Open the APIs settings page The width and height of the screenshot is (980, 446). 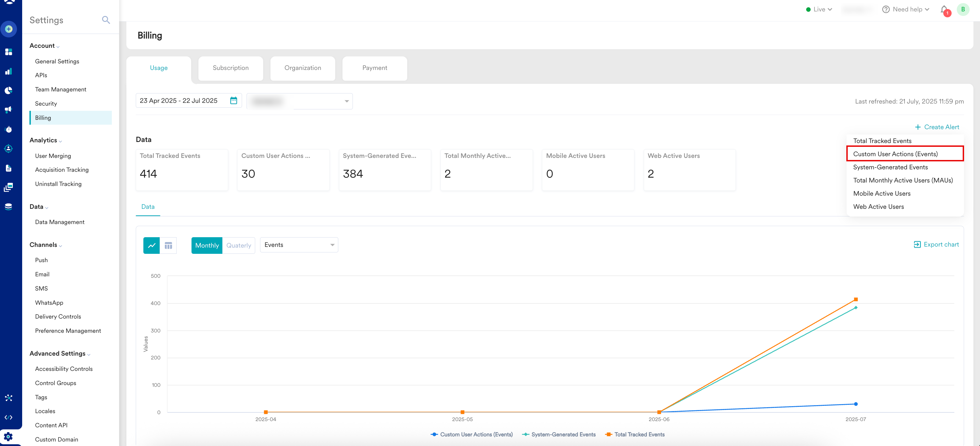click(x=41, y=75)
